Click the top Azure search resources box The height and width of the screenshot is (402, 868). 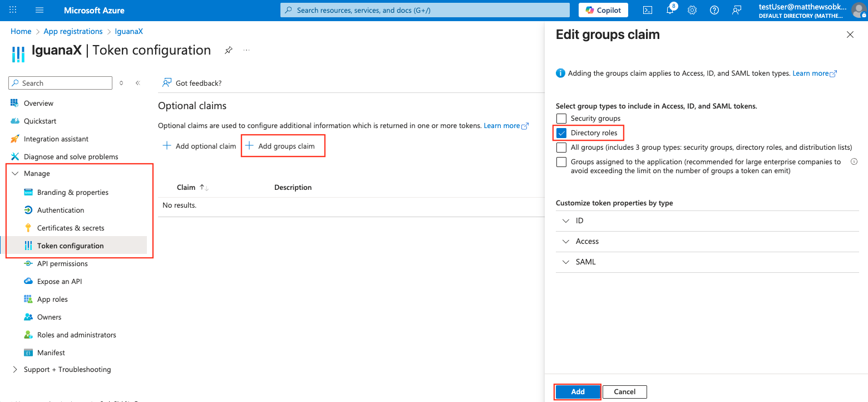tap(425, 10)
